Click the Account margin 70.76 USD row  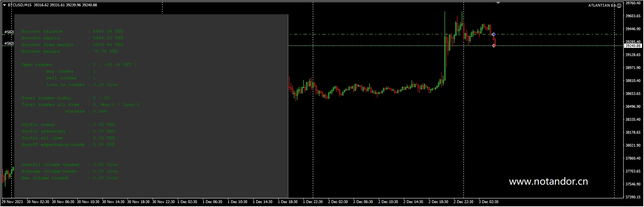(69, 51)
